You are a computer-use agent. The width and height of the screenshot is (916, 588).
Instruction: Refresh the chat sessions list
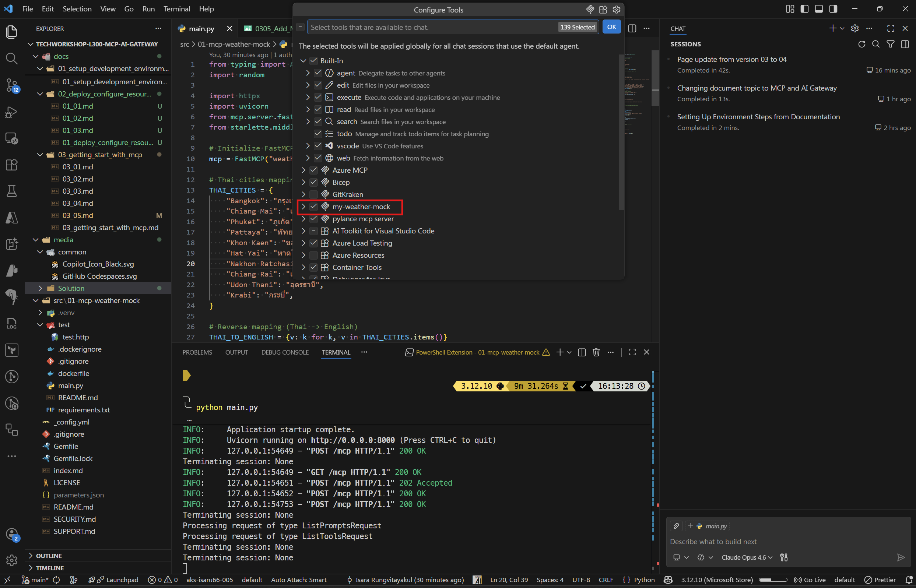[x=862, y=44]
